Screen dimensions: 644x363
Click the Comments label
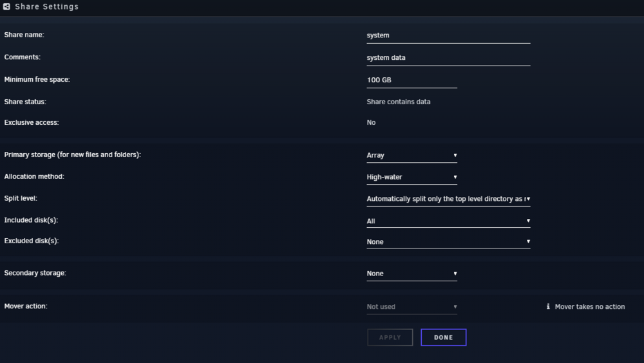(x=22, y=57)
